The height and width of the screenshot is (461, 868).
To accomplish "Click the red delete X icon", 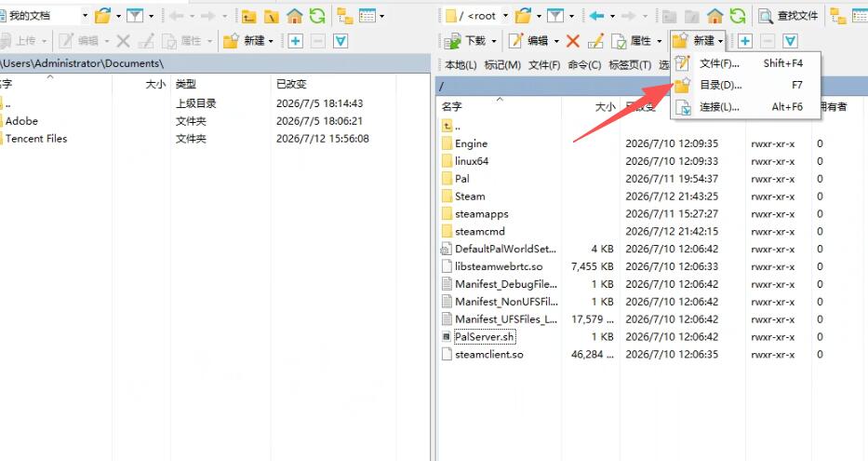I will point(573,40).
